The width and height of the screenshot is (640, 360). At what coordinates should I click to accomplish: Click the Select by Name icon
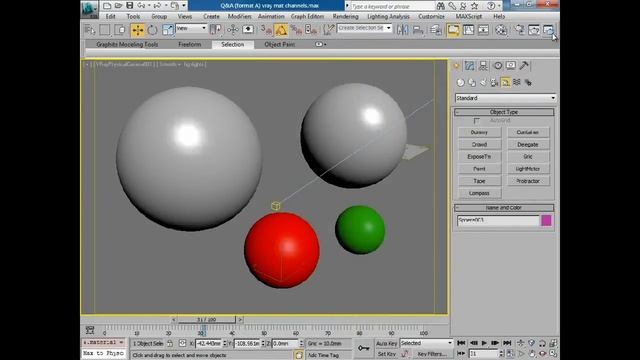pyautogui.click(x=89, y=30)
